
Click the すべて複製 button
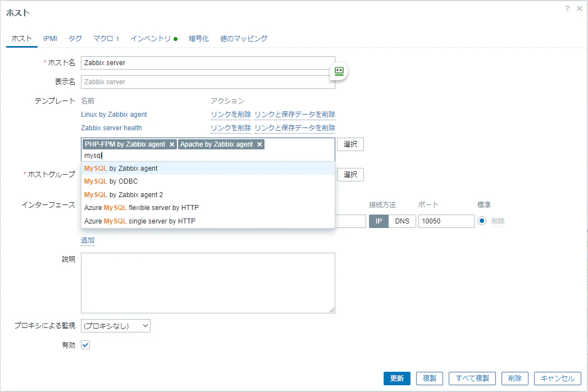[472, 379]
